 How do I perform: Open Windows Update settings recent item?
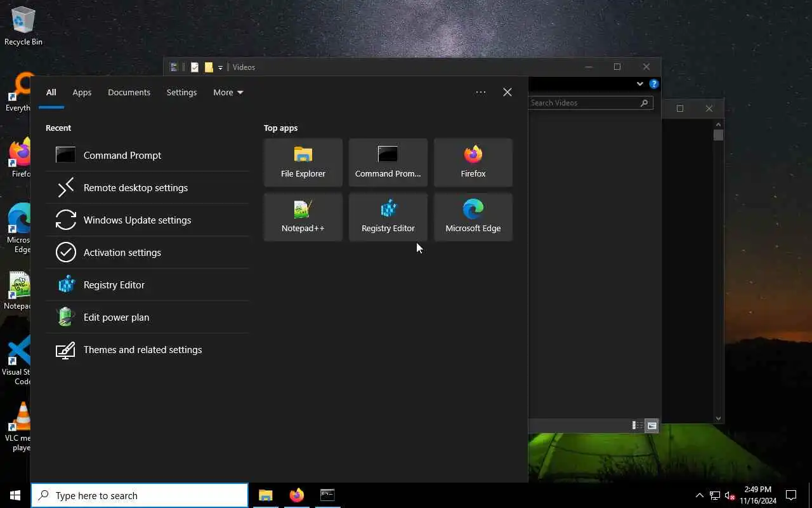[x=147, y=220]
